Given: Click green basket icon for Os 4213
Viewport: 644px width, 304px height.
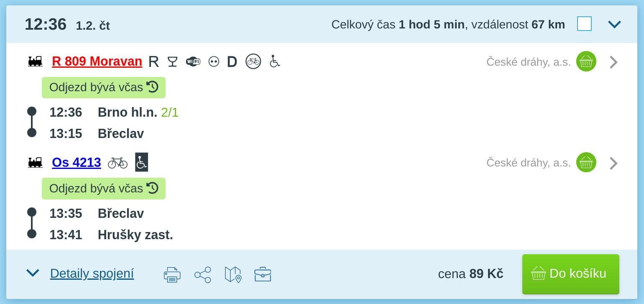Looking at the screenshot, I should point(586,162).
